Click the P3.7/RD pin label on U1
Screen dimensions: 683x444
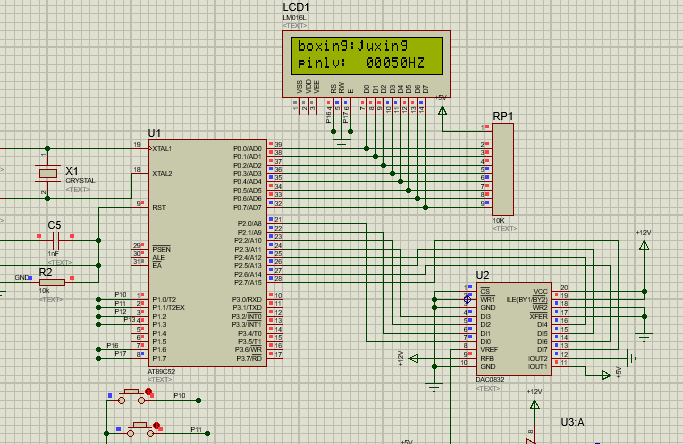249,358
